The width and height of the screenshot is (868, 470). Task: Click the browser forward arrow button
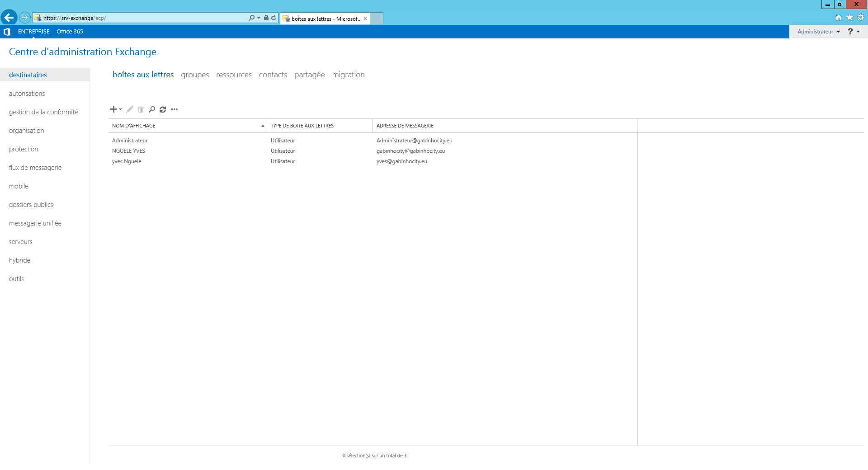click(x=25, y=18)
